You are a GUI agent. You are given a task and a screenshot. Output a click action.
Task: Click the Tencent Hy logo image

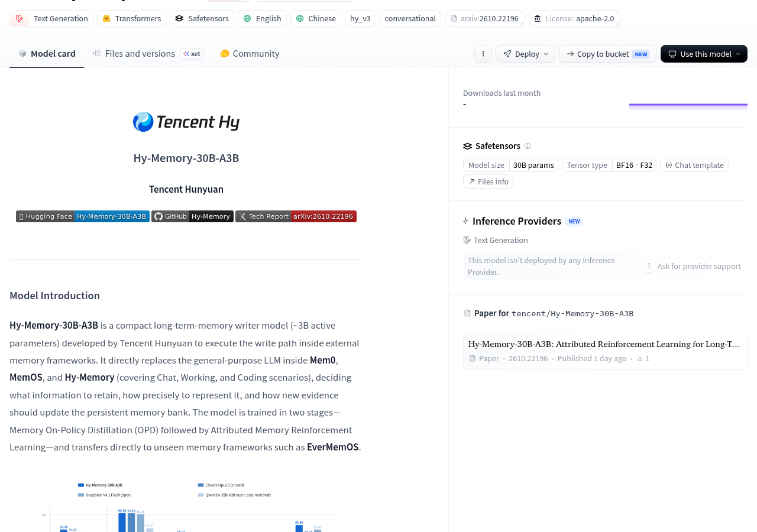coord(186,122)
